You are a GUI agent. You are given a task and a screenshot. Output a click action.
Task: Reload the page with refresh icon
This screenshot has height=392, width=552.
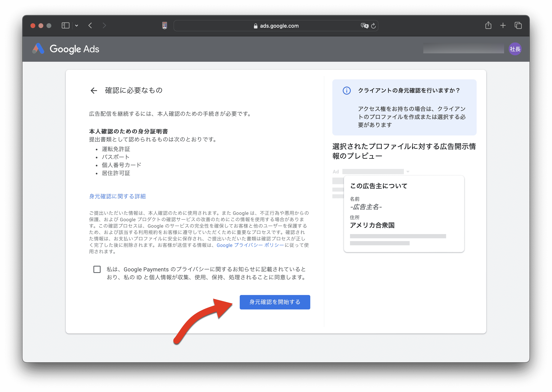pos(373,26)
